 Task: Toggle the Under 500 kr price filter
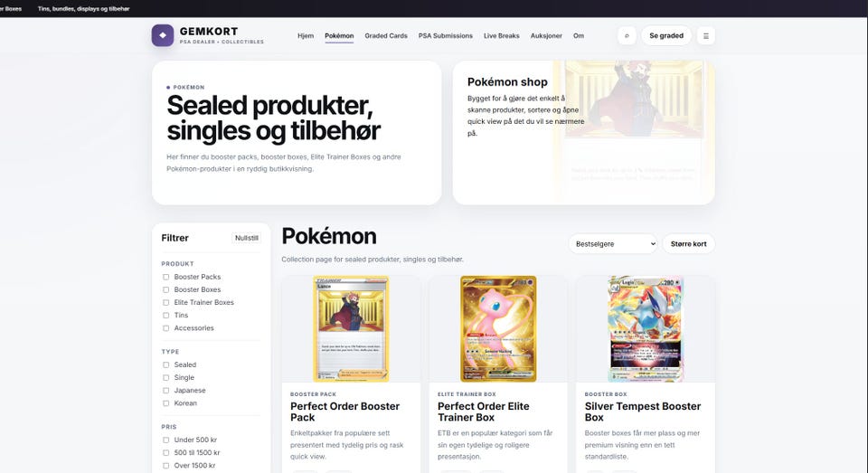click(x=165, y=440)
